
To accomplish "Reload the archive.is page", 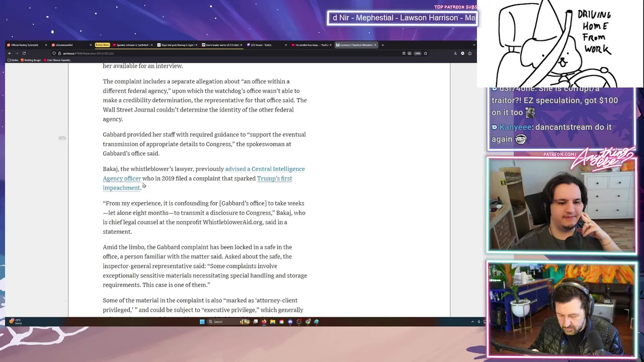I will (x=24, y=53).
